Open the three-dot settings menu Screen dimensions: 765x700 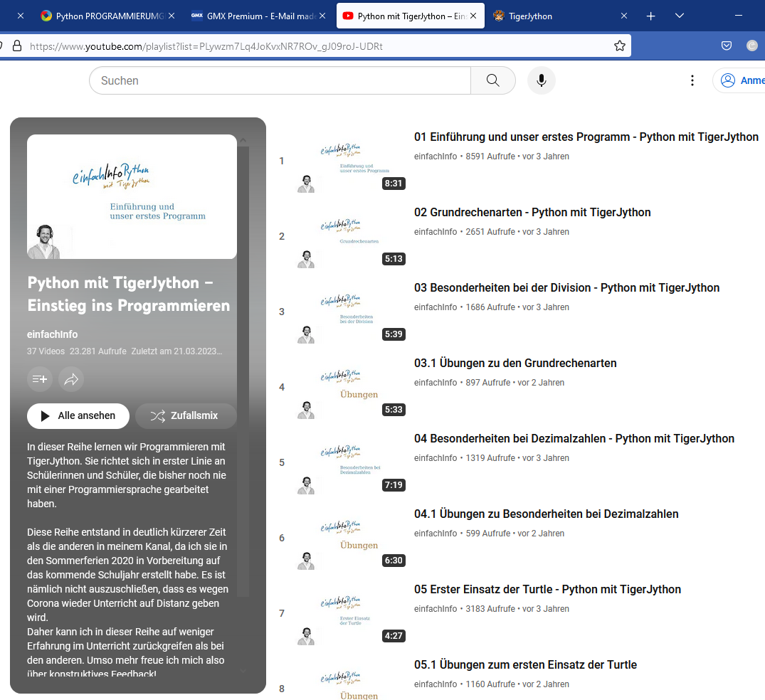(x=692, y=80)
